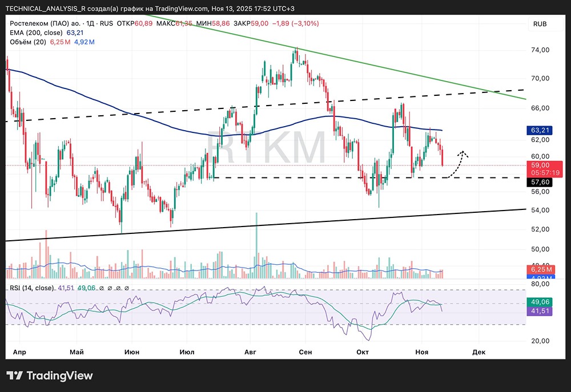This screenshot has width=571, height=392.
Task: Click the RSI (14, close) indicator legend
Action: pos(31,288)
